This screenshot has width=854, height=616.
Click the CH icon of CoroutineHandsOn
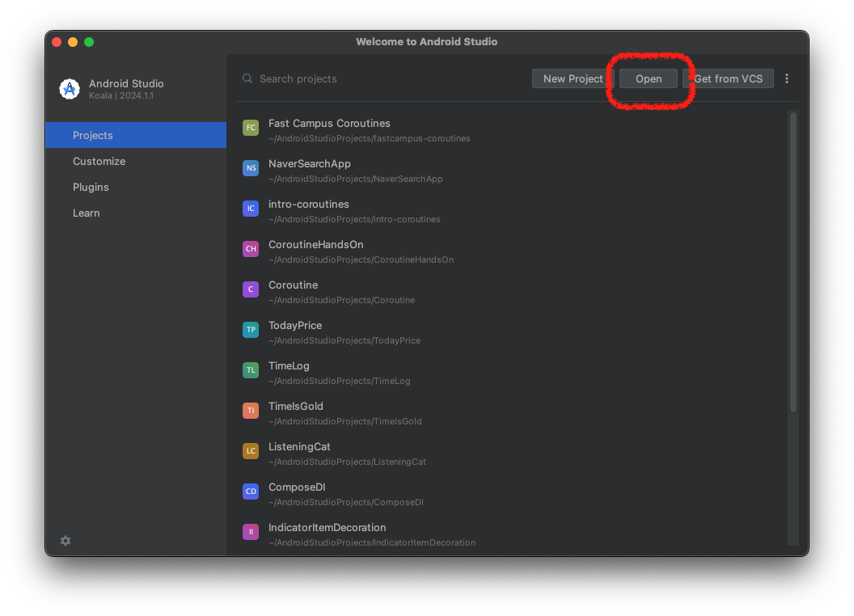251,249
